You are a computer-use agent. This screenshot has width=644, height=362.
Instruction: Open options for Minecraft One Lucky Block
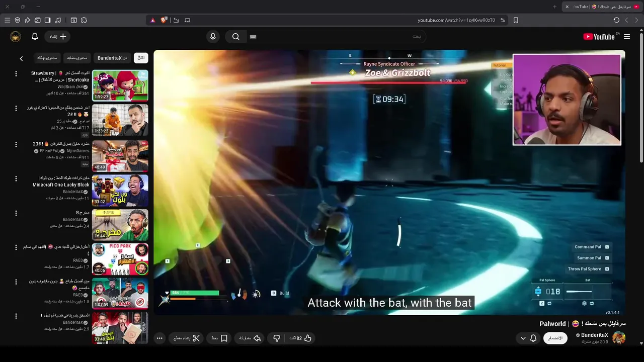(16, 178)
